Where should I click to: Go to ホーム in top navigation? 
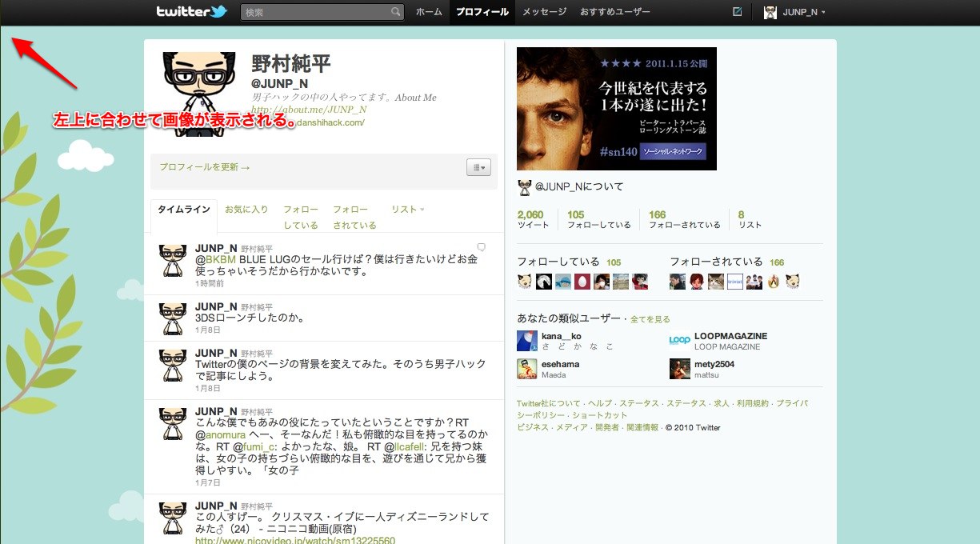(429, 12)
